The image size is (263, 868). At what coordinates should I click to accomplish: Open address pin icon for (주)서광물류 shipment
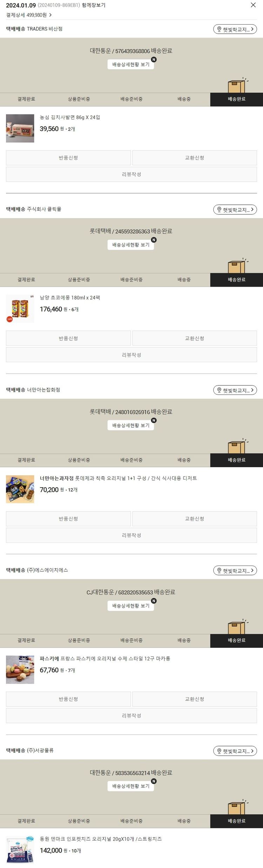point(220,751)
